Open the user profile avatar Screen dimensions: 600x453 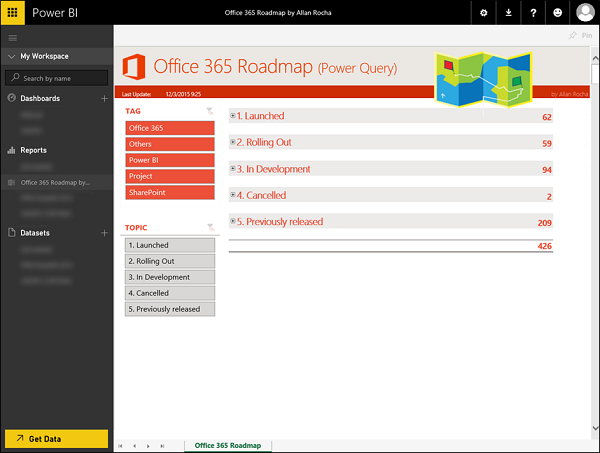(585, 13)
